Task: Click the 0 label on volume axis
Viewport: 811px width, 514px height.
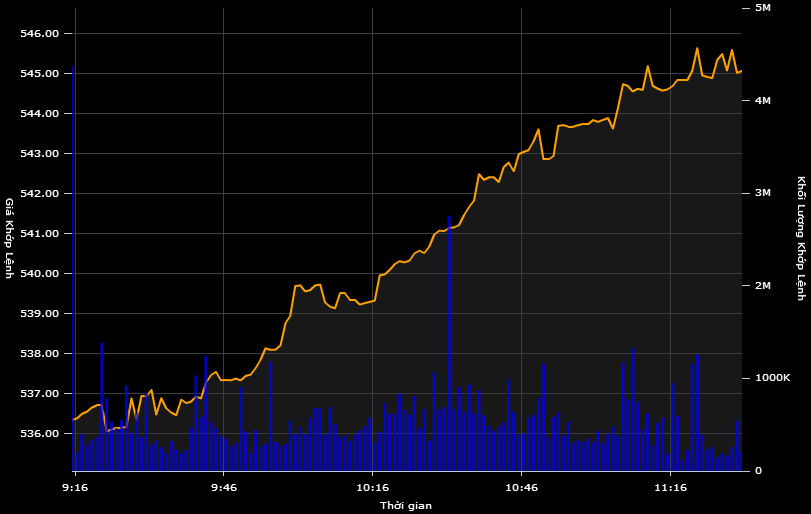Action: tap(759, 471)
